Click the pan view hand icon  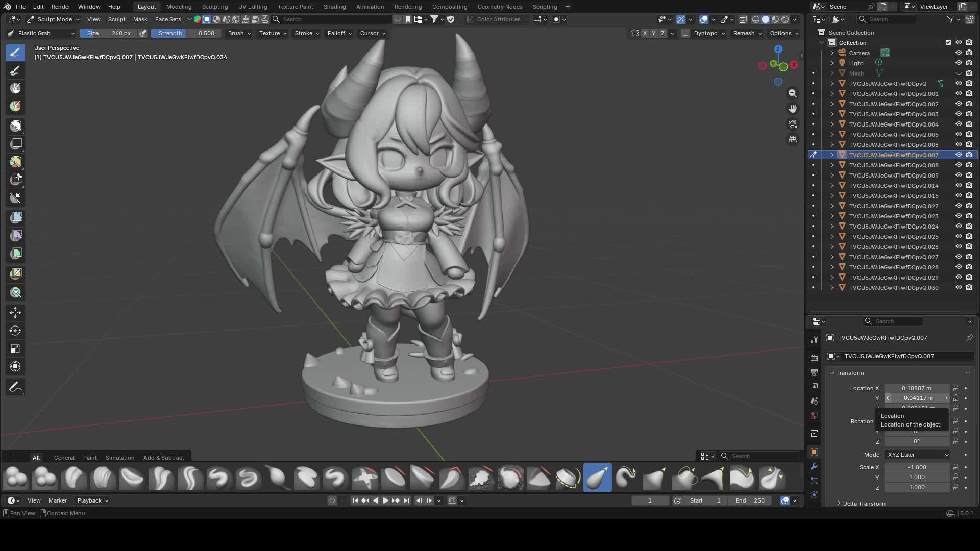pyautogui.click(x=792, y=109)
